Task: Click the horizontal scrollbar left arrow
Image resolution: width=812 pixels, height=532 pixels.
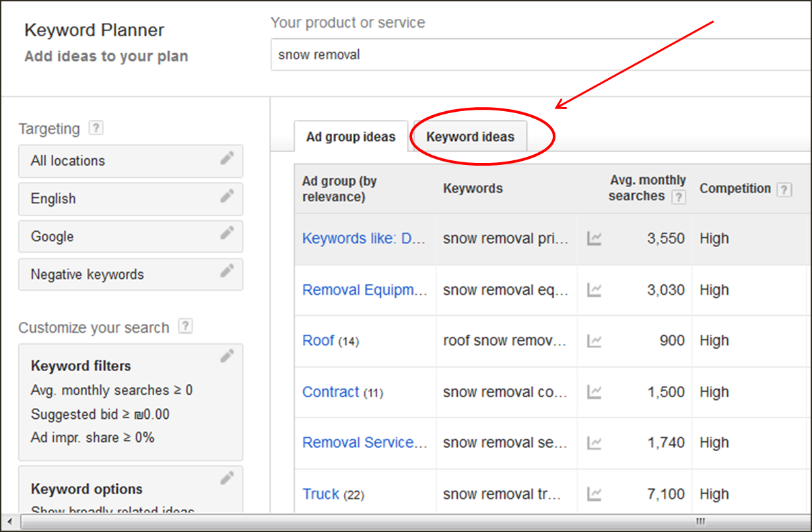Action: pos(10,521)
